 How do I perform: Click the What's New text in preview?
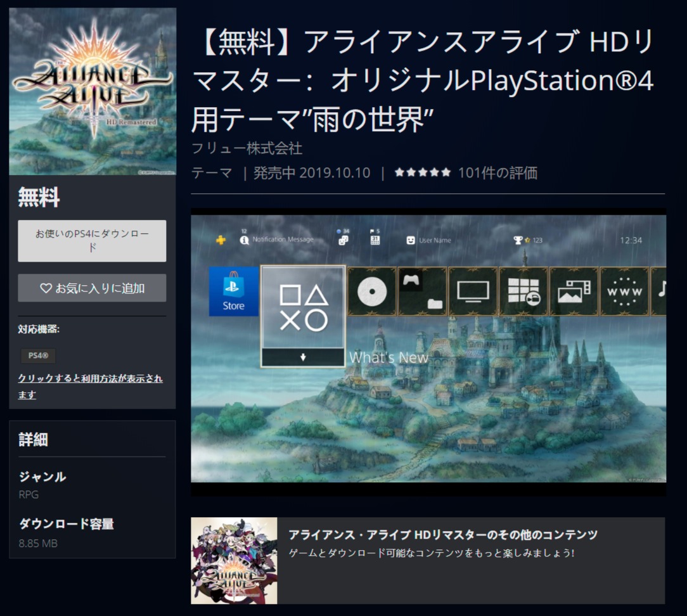pos(388,357)
